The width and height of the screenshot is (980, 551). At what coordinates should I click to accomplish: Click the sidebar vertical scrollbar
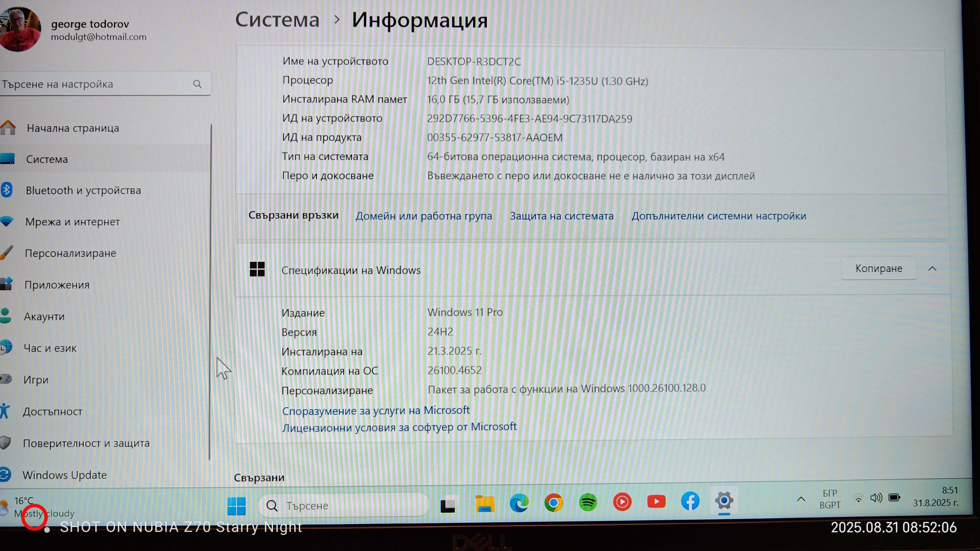210,292
